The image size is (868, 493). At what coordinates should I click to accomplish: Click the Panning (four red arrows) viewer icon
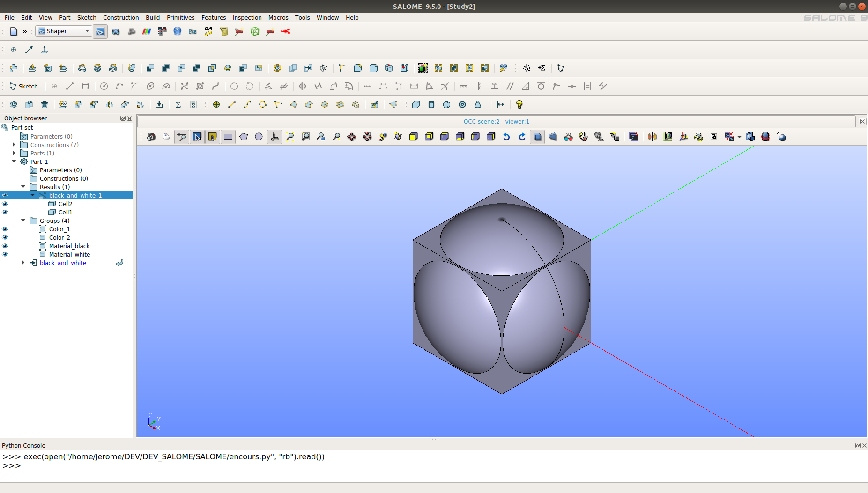coord(352,137)
